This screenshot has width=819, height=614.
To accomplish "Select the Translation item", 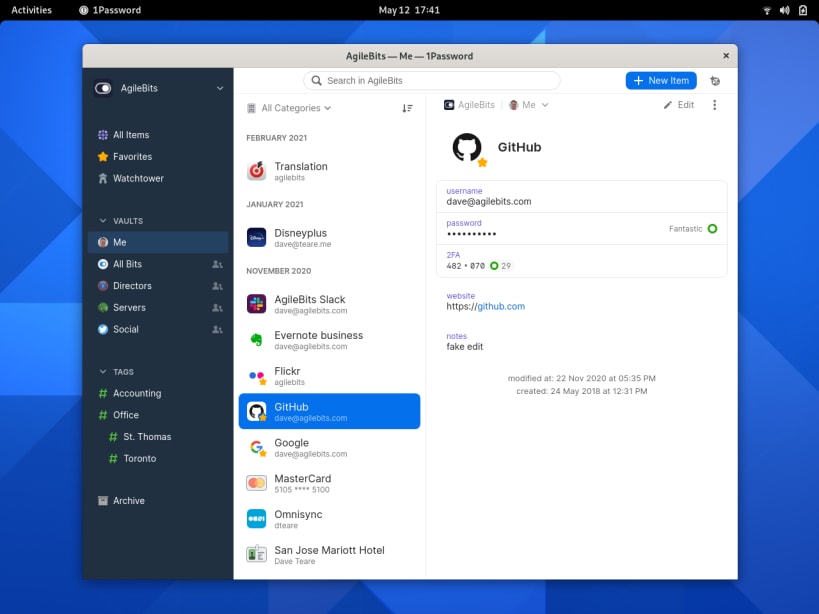I will pos(329,171).
